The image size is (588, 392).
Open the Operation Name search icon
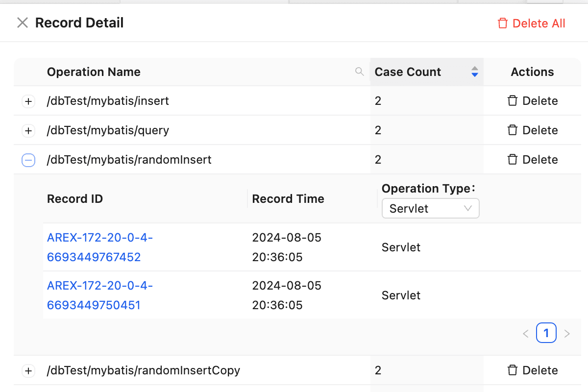pos(359,72)
